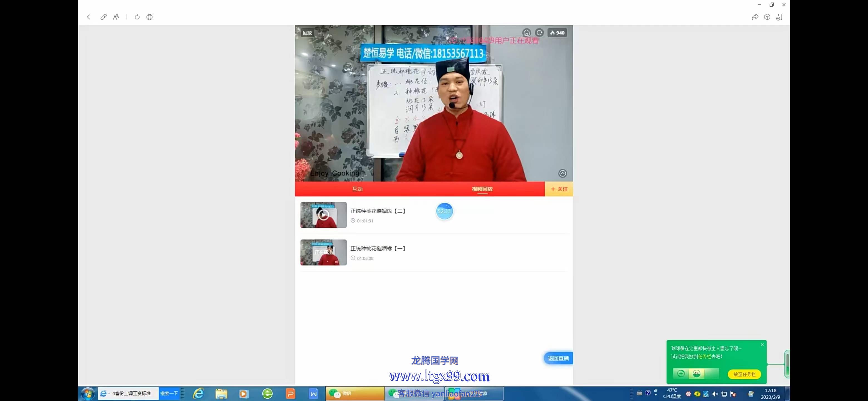The image size is (868, 401).
Task: Reload the page with refresh icon
Action: [137, 17]
